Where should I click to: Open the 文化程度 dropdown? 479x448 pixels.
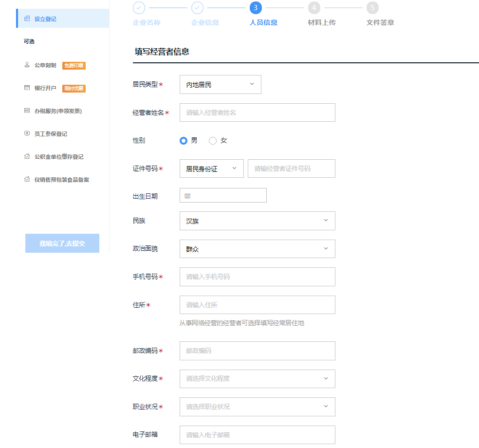click(257, 379)
